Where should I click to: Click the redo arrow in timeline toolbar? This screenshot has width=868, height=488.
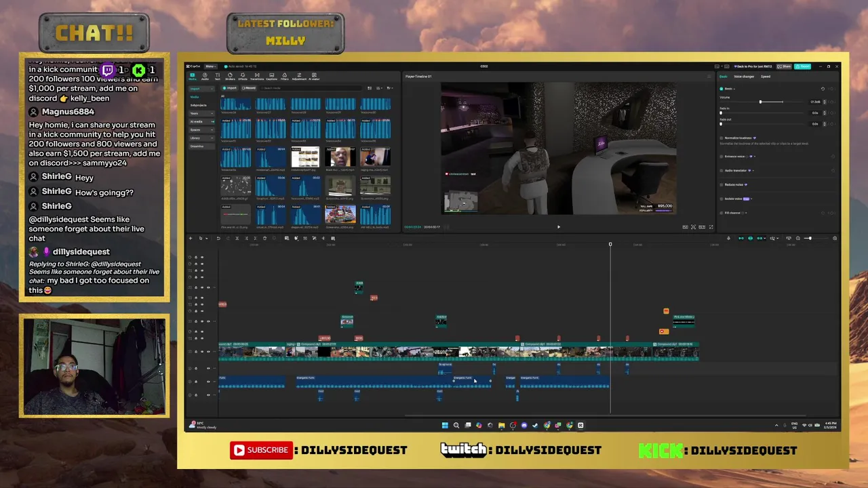click(x=228, y=238)
